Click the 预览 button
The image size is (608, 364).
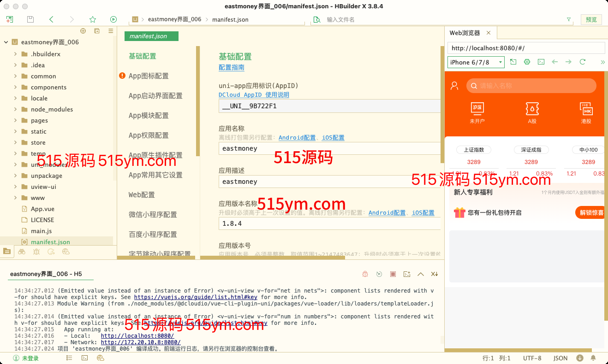[x=591, y=19]
